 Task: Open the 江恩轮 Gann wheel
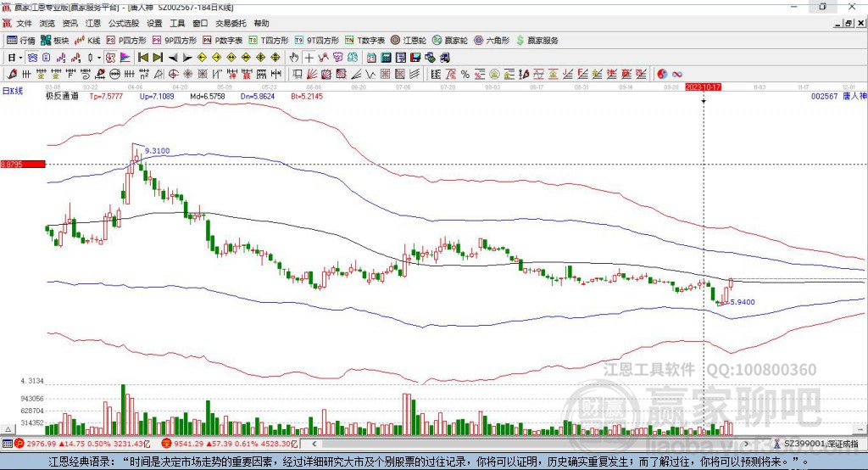(x=409, y=41)
